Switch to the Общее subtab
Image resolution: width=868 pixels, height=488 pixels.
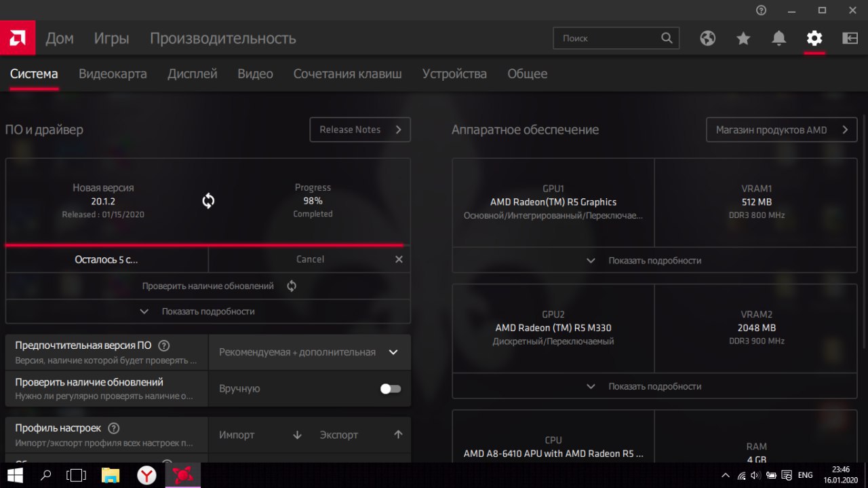528,74
